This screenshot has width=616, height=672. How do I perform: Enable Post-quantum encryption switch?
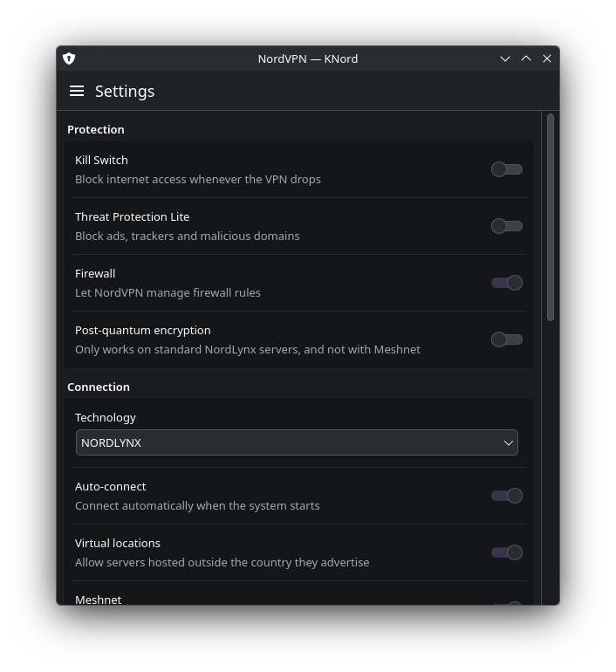[507, 339]
